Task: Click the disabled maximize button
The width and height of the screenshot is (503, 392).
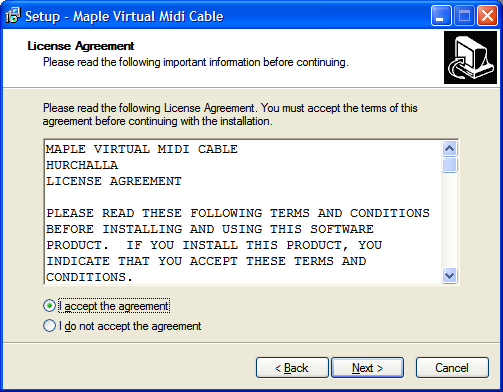Action: point(464,16)
